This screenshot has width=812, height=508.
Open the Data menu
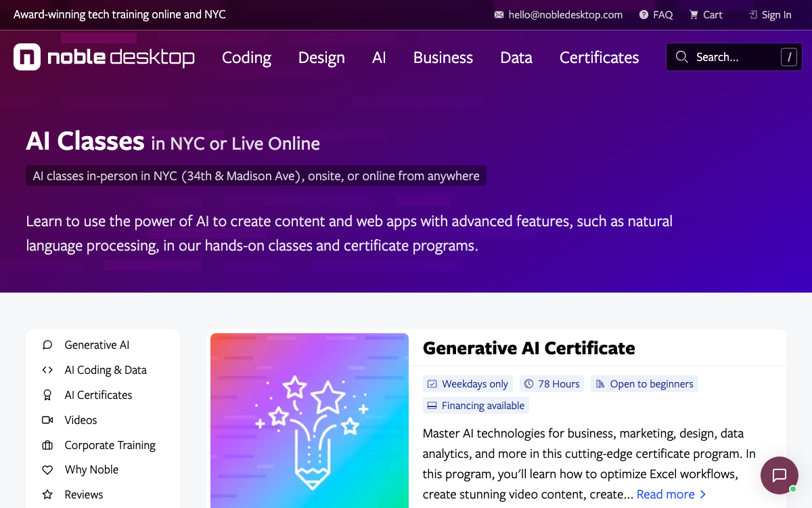(x=516, y=58)
